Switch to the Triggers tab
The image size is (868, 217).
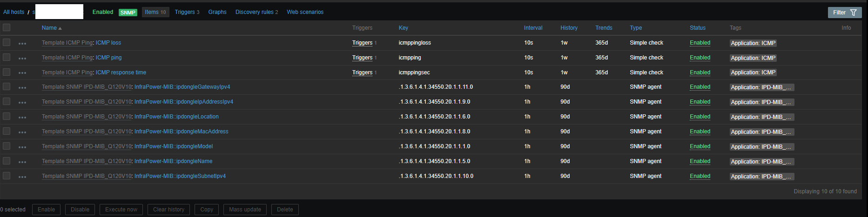(x=185, y=12)
